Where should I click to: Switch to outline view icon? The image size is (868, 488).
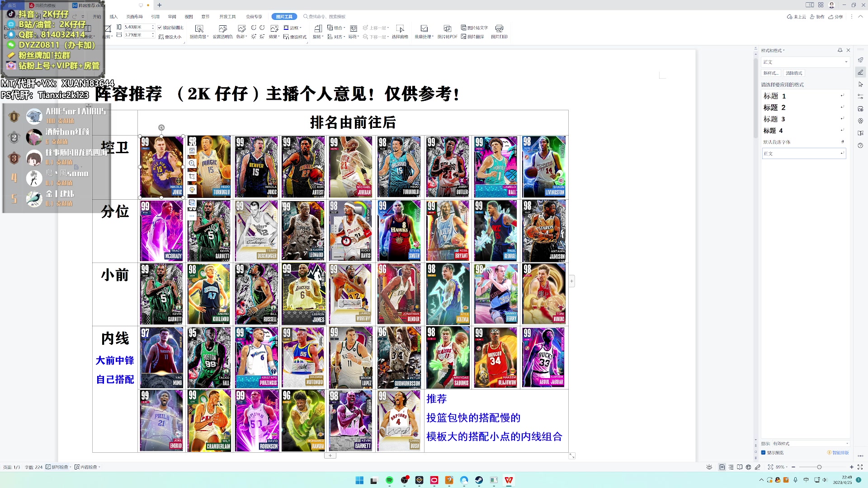pyautogui.click(x=731, y=467)
